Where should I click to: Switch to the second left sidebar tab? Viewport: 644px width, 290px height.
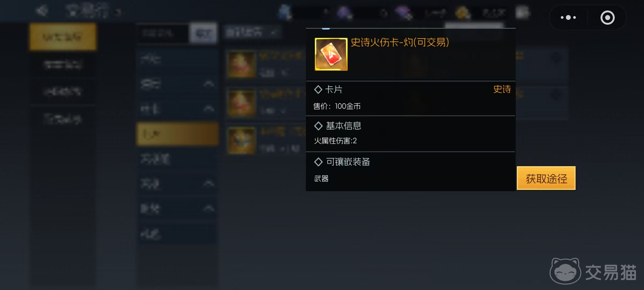coord(63,64)
